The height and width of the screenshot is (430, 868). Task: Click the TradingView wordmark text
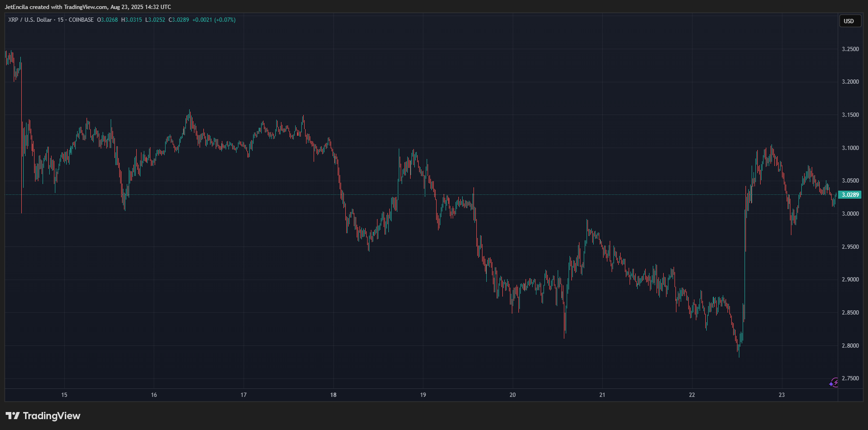[52, 416]
